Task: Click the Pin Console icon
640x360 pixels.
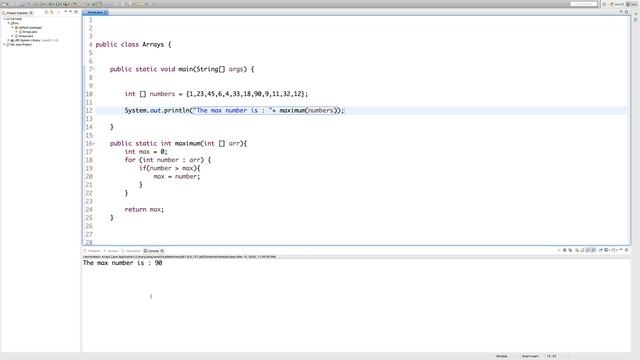Action: 600,250
